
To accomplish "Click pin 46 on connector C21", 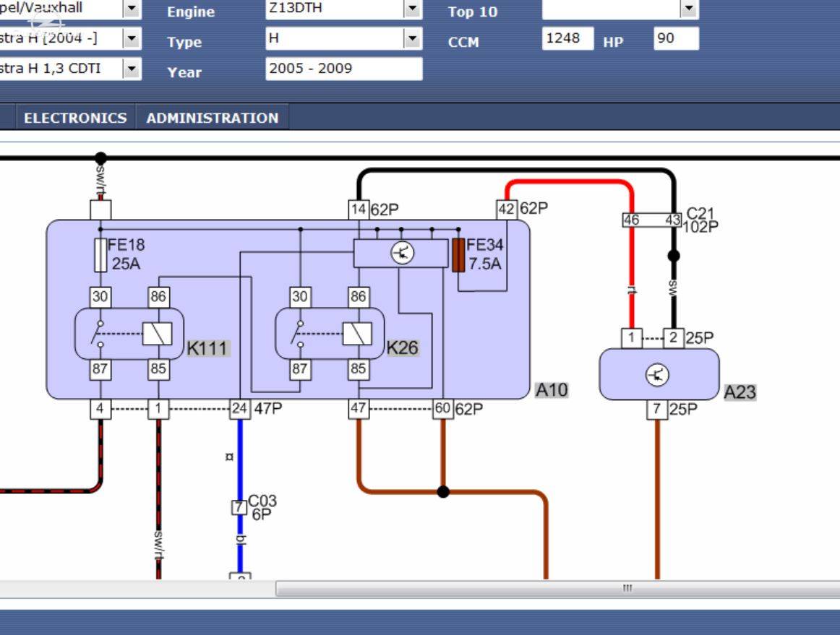I will pyautogui.click(x=632, y=220).
